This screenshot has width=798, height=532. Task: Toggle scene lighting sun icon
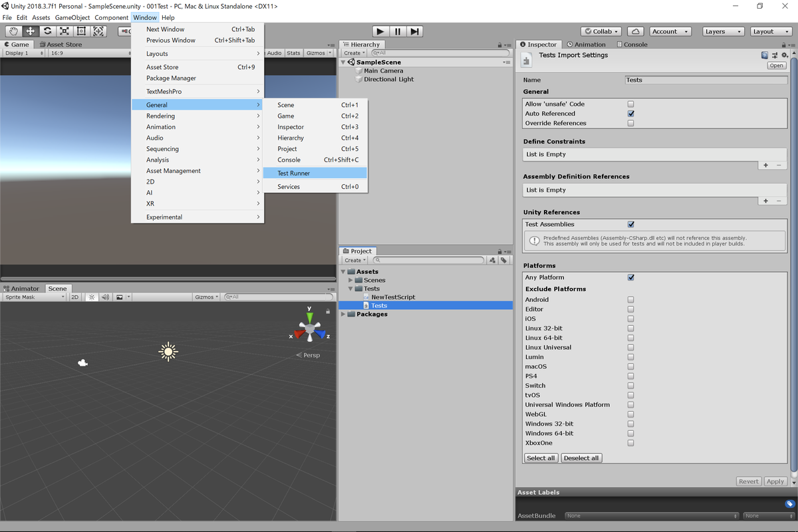coord(92,297)
